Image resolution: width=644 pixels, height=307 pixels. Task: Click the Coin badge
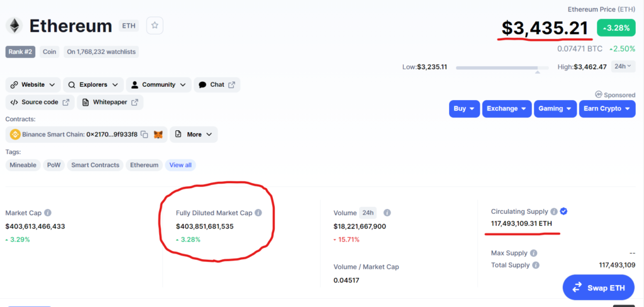point(50,52)
